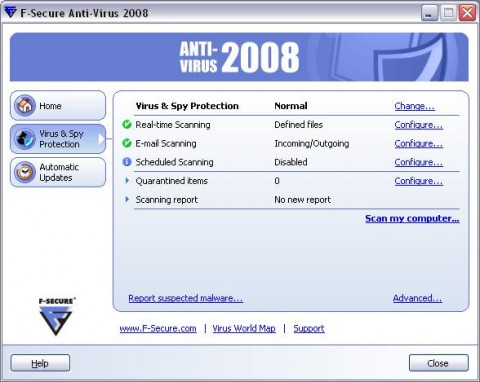This screenshot has height=382, width=480.
Task: Click the blue info icon beside Scheduled Scanning
Action: [127, 162]
